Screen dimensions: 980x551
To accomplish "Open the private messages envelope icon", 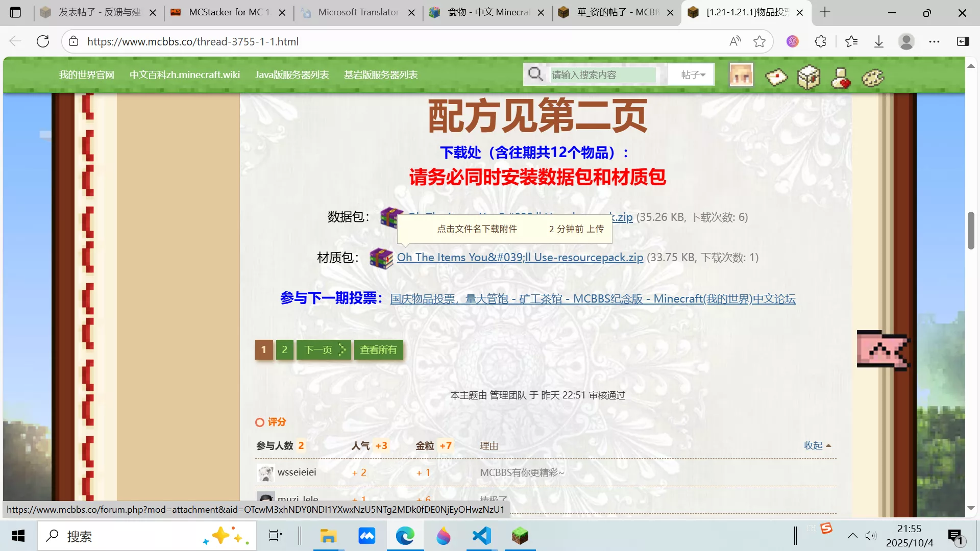I will (775, 77).
